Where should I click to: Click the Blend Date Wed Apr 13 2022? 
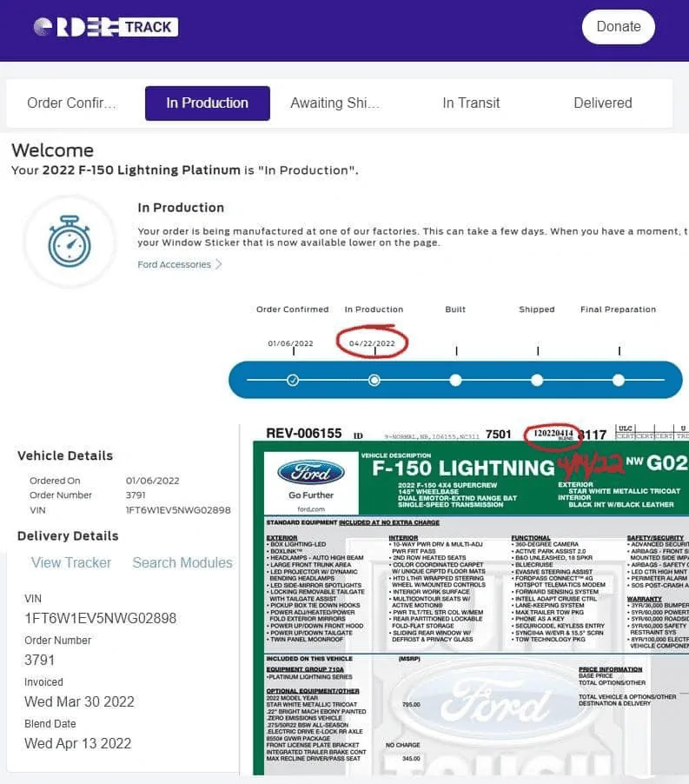click(x=78, y=743)
